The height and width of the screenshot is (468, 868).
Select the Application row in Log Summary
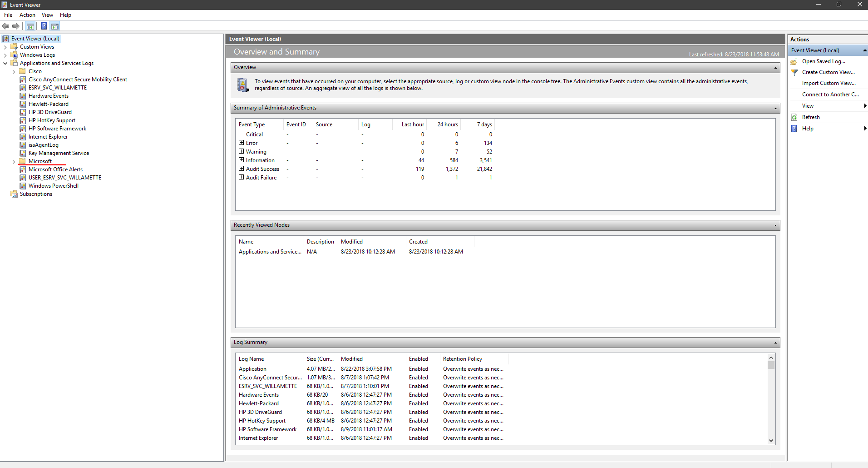371,369
